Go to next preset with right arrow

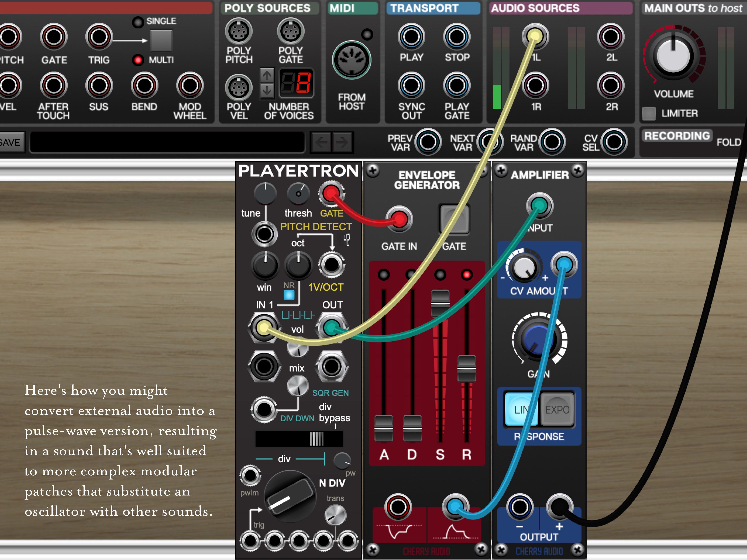click(342, 142)
